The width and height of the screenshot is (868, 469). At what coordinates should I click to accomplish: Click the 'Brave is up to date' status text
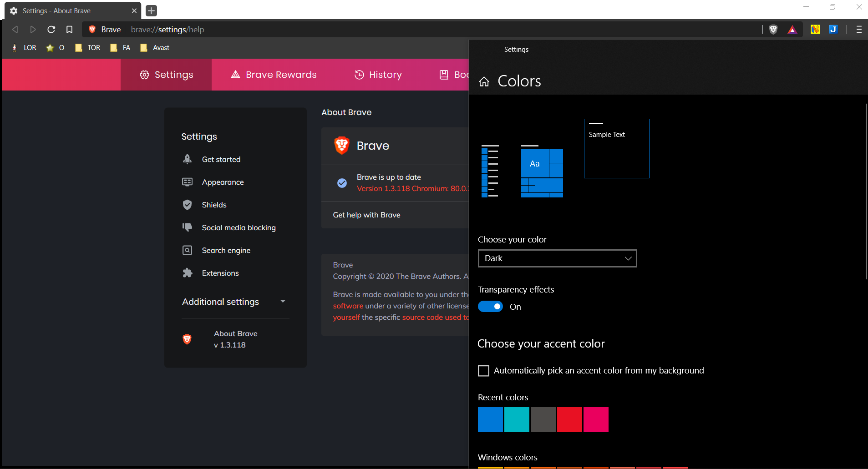click(x=389, y=177)
